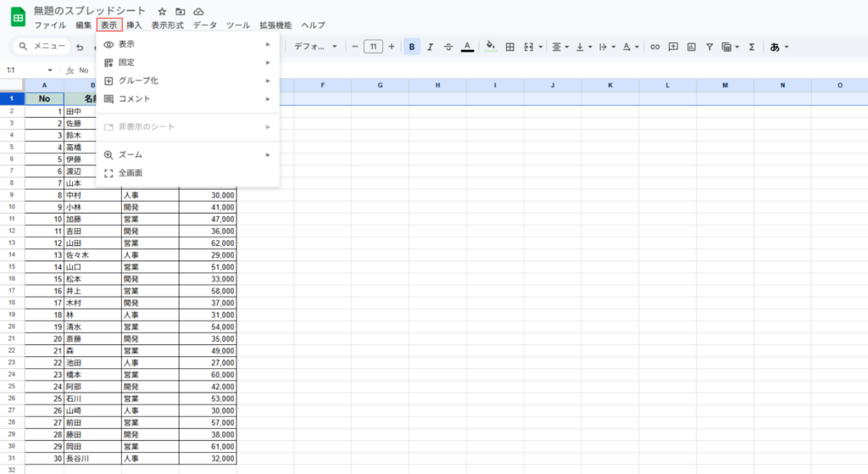
Task: Click the insert chart icon
Action: click(x=691, y=47)
